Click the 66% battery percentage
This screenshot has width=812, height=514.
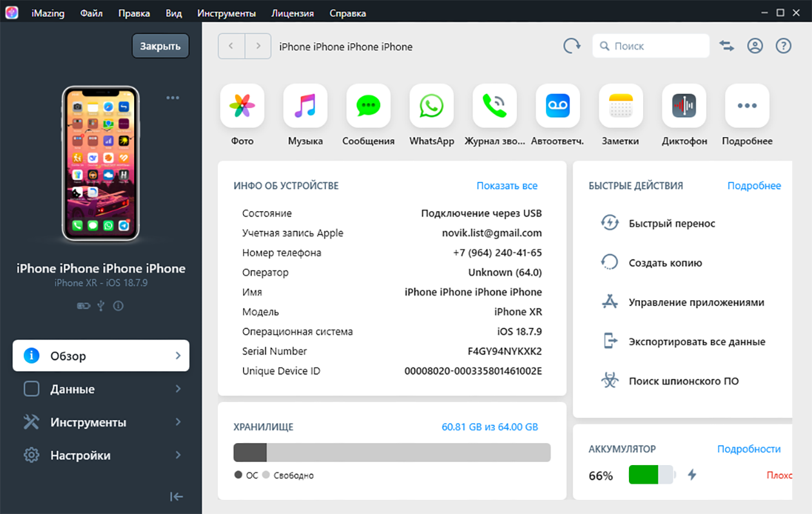click(601, 476)
